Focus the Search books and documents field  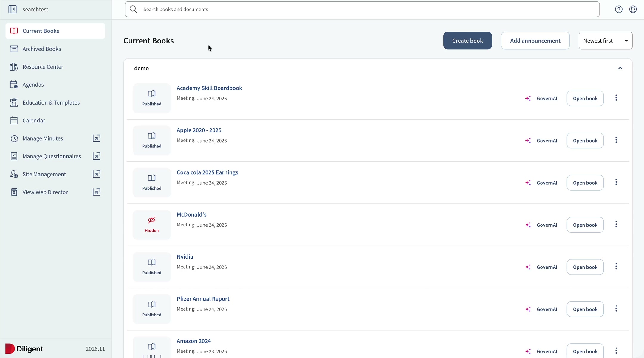click(362, 9)
